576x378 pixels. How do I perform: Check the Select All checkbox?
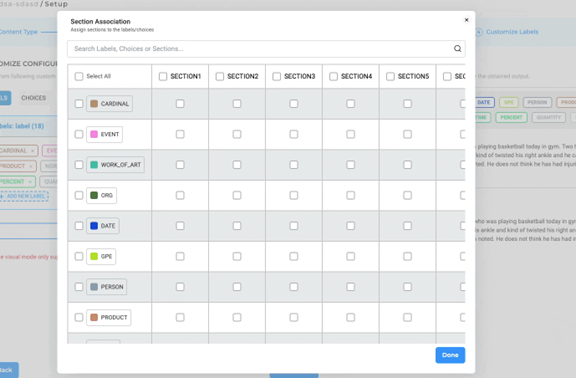pyautogui.click(x=79, y=76)
